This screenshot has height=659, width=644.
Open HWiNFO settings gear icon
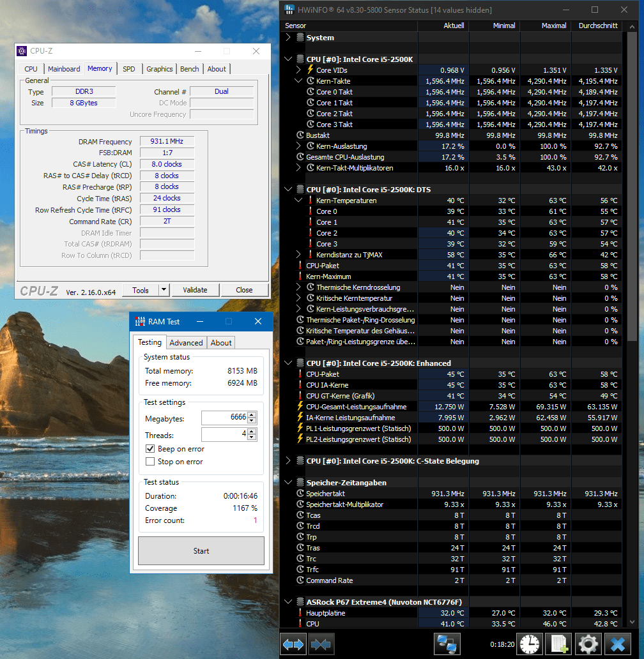pos(588,644)
